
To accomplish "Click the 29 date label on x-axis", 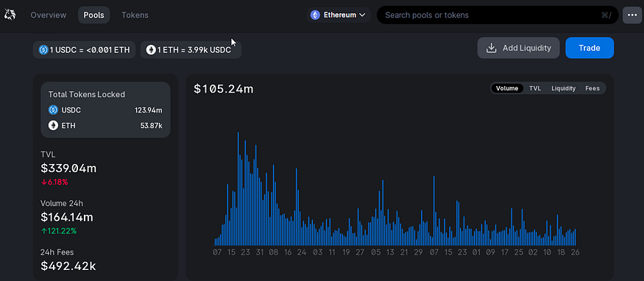I will tap(418, 252).
